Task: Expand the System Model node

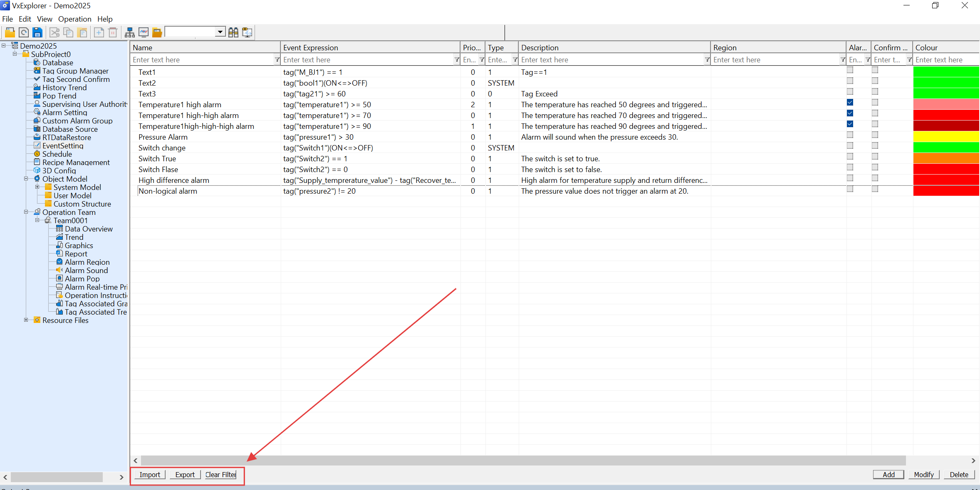Action: 37,187
